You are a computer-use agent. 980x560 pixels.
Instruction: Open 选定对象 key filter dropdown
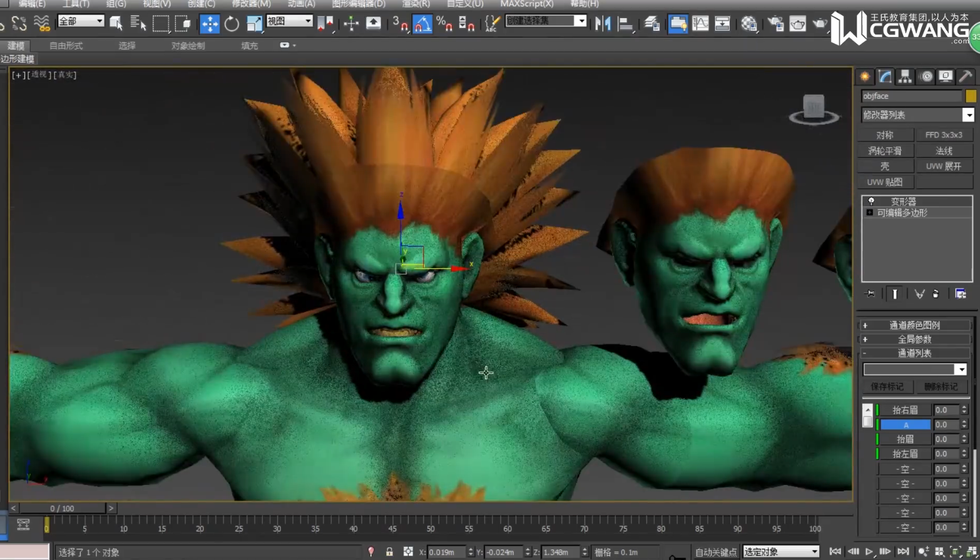(x=781, y=552)
